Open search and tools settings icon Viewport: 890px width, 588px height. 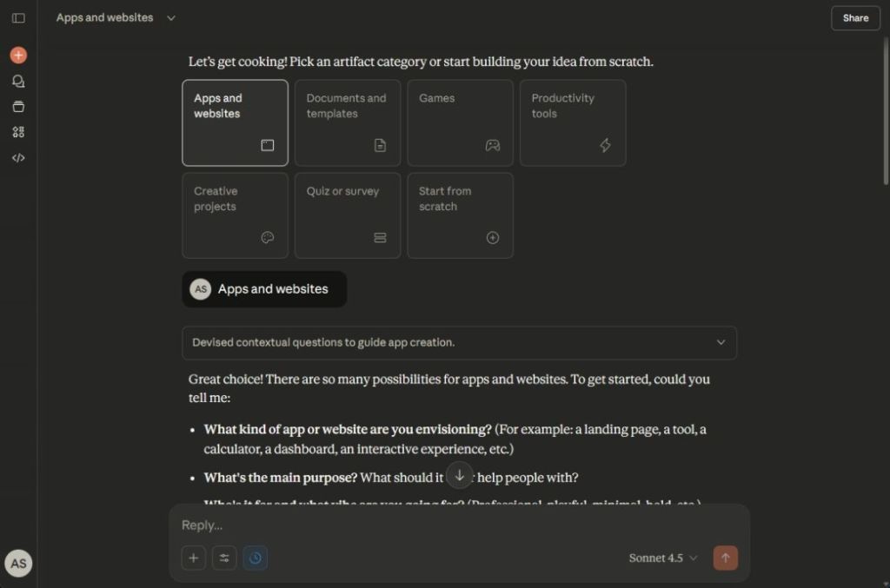click(224, 558)
